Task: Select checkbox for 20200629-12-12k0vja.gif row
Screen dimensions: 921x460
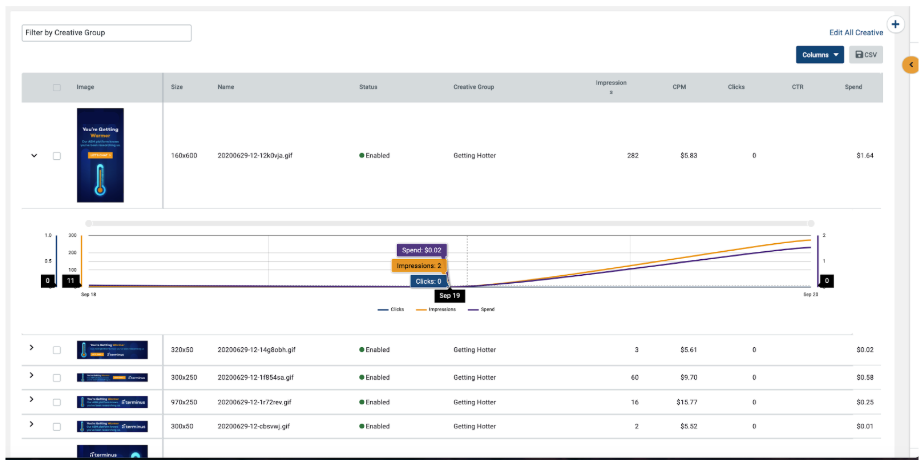Action: (57, 156)
